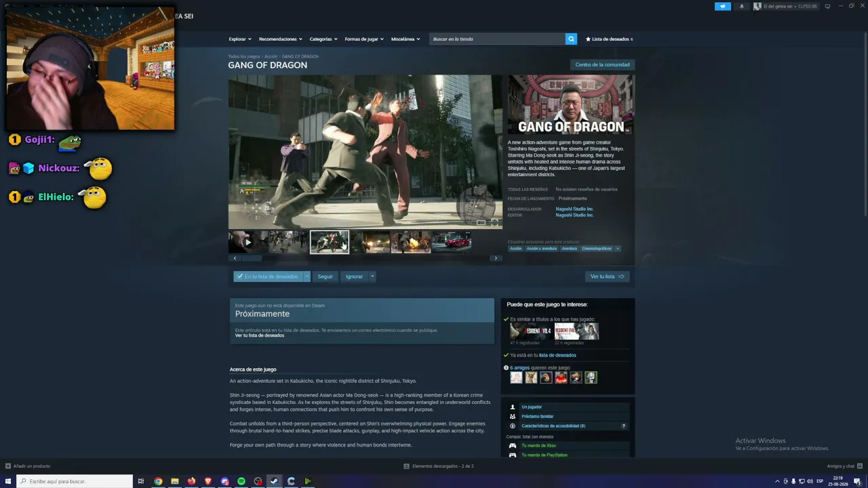
Task: Click the Acción y aventura tag
Action: 541,249
